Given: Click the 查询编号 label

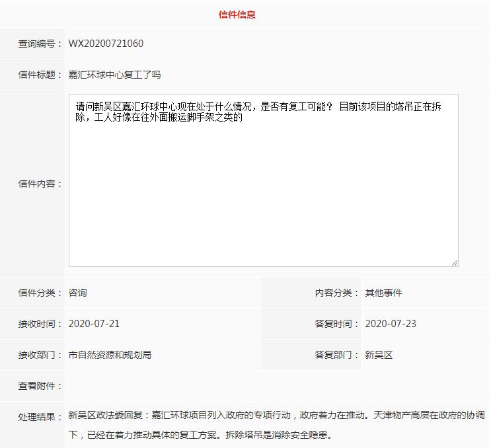Looking at the screenshot, I should point(40,44).
